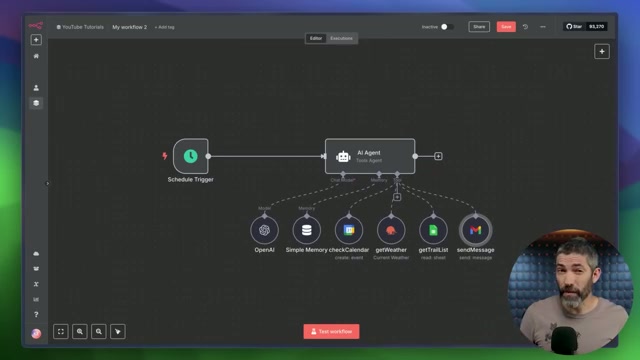
Task: Click the My workflow 2 name field
Action: pos(129,27)
